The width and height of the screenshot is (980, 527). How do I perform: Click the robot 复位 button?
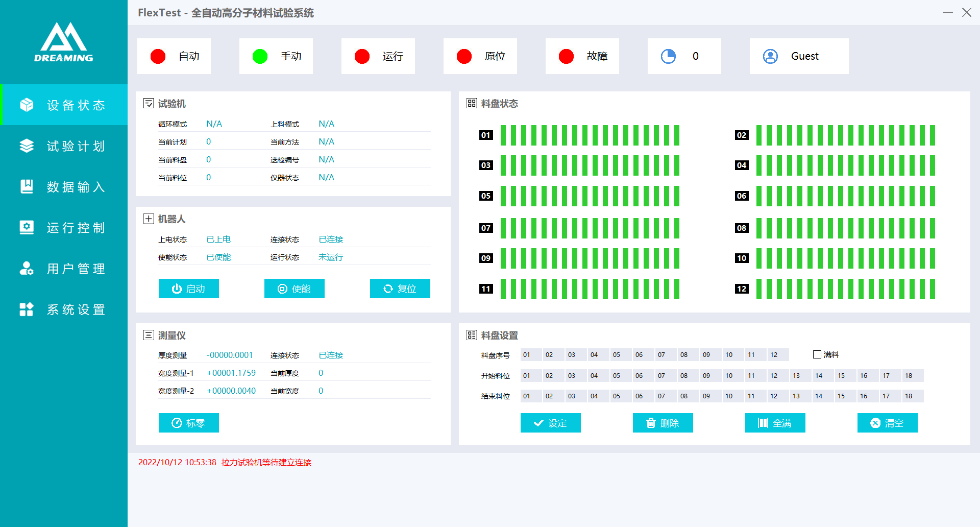(x=400, y=289)
